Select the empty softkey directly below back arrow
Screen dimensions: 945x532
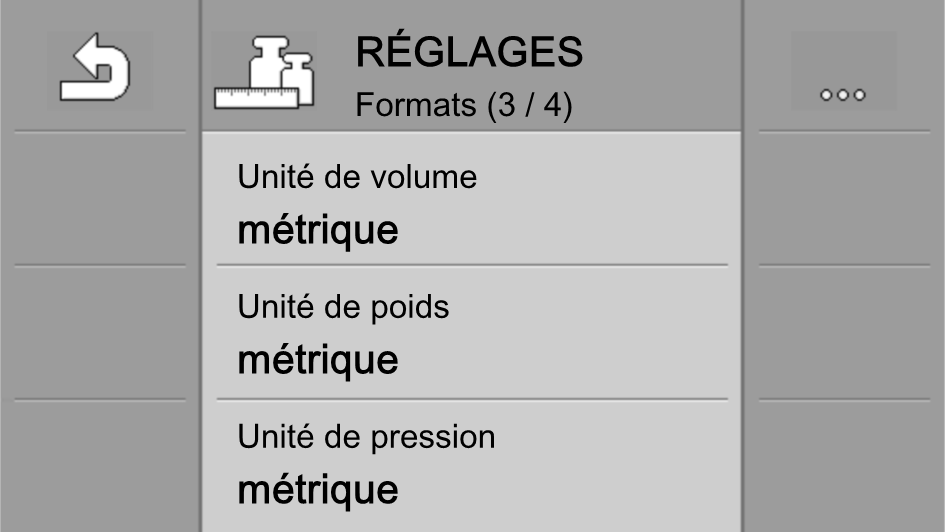click(x=100, y=198)
